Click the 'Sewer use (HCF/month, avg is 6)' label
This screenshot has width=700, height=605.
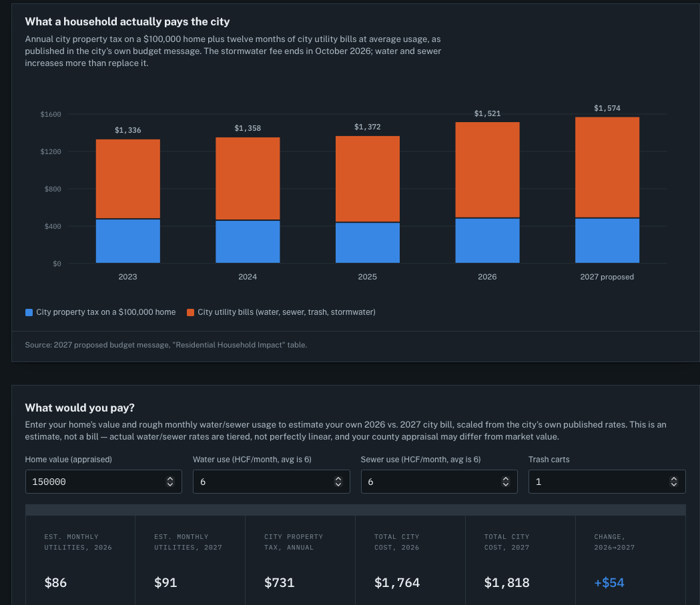tap(420, 460)
